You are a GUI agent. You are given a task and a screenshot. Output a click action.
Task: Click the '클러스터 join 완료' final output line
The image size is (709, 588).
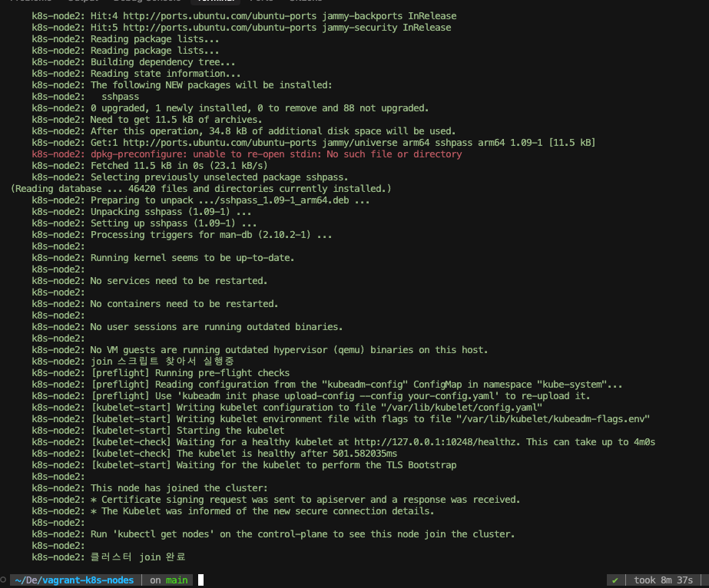108,557
